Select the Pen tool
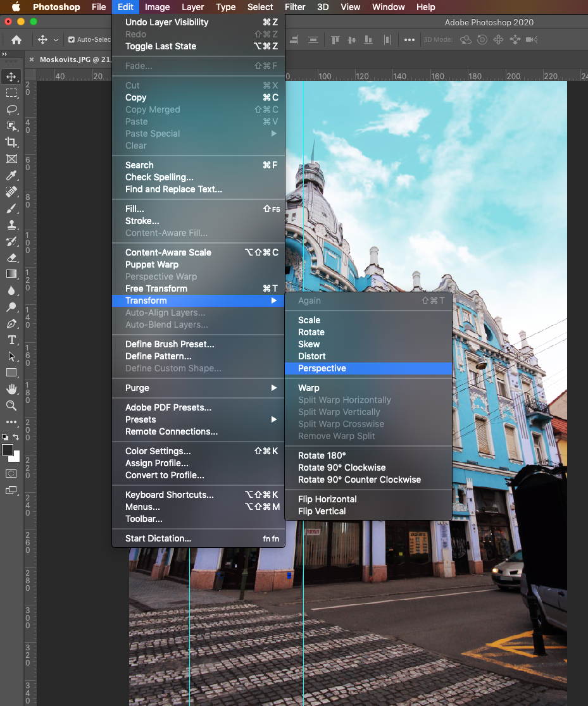Image resolution: width=588 pixels, height=706 pixels. coord(11,324)
